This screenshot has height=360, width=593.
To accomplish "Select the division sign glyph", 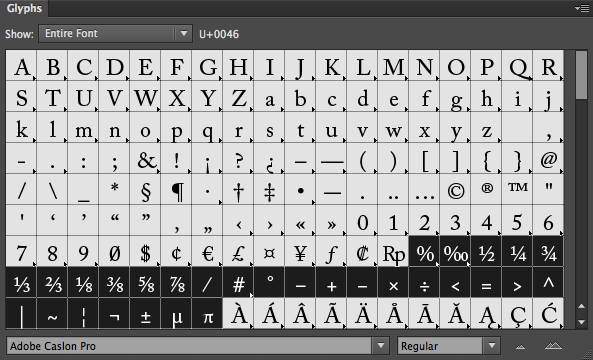I will [425, 282].
